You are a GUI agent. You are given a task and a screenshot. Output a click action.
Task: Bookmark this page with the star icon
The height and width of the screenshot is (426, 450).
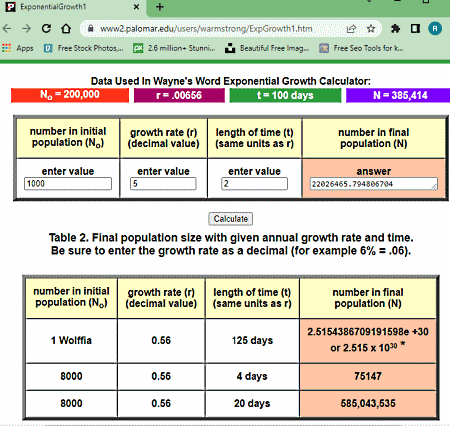pyautogui.click(x=371, y=29)
